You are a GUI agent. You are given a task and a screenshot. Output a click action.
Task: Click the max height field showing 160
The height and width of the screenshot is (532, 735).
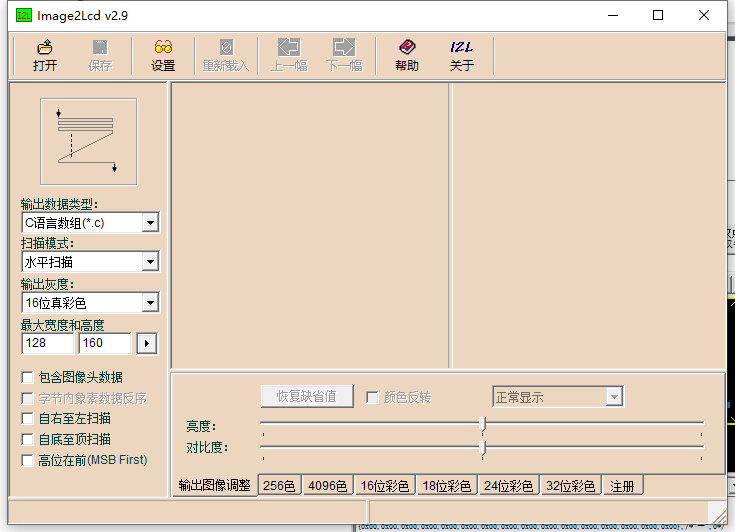point(105,343)
